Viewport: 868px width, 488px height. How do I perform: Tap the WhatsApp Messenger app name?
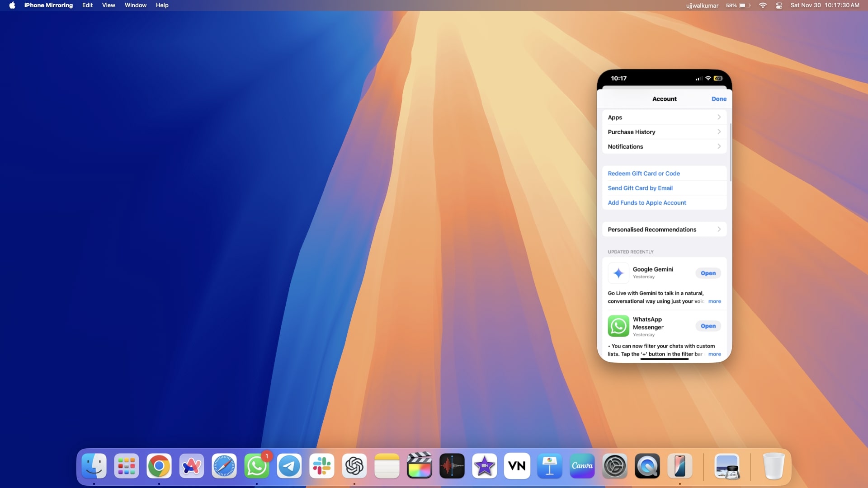[x=648, y=323]
